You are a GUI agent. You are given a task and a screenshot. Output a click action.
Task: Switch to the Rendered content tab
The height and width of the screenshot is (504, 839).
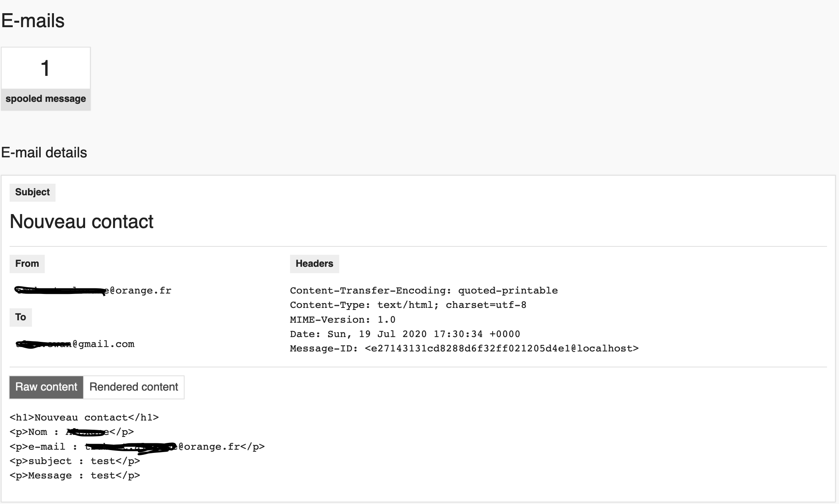(133, 387)
